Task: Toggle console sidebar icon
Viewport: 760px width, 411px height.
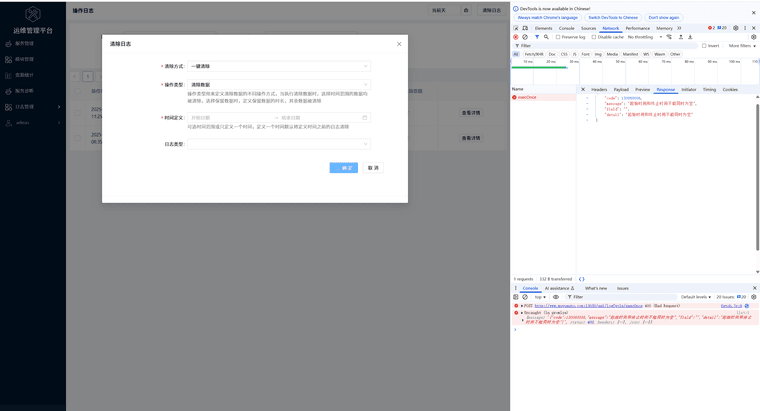Action: pos(516,297)
